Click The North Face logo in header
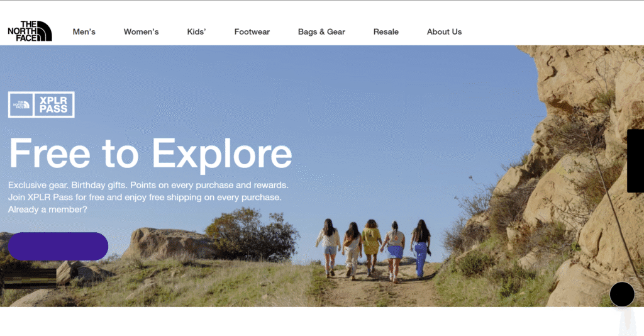 point(30,31)
